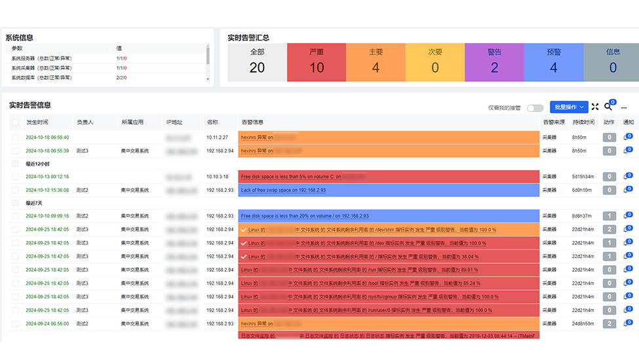
Task: Click notification bell for the /run/user/0 alert row
Action: pos(628,310)
